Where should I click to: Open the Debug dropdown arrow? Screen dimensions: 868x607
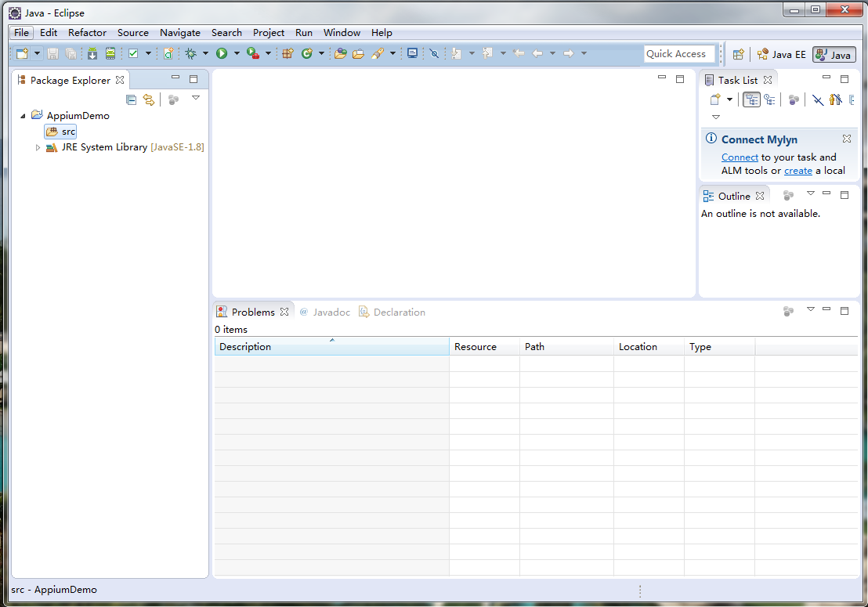pyautogui.click(x=205, y=54)
